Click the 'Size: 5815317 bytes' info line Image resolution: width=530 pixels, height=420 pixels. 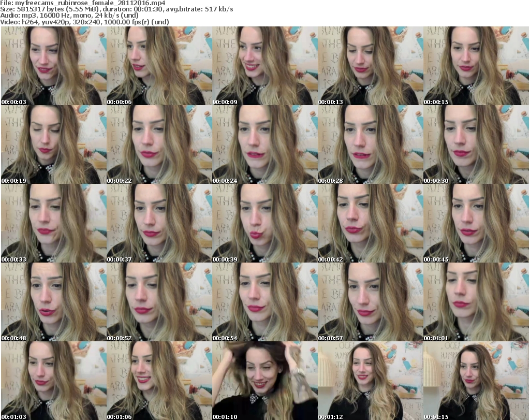(116, 9)
